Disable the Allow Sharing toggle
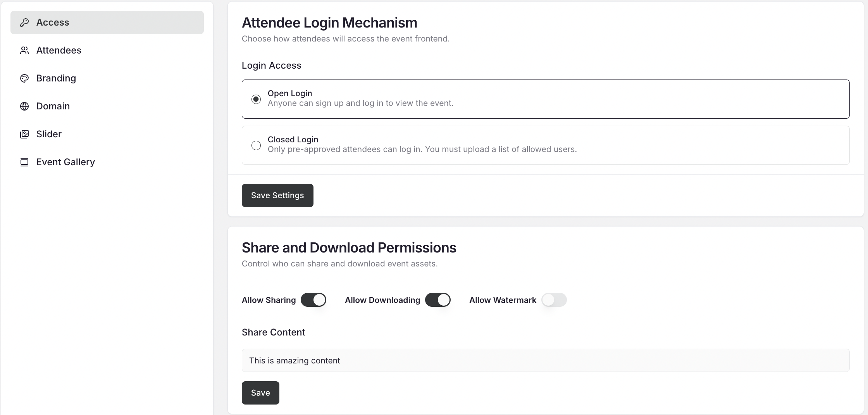This screenshot has height=415, width=868. (x=313, y=300)
